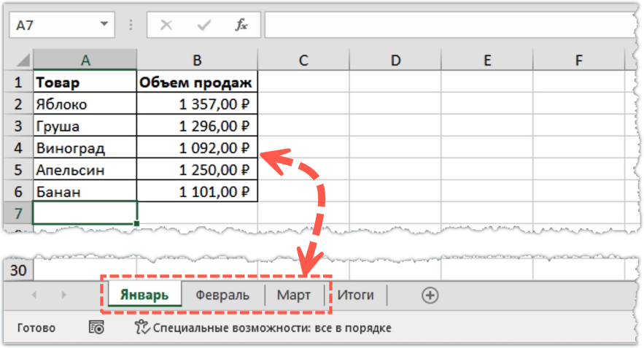The width and height of the screenshot is (644, 348).
Task: Select column A header
Action: (85, 60)
